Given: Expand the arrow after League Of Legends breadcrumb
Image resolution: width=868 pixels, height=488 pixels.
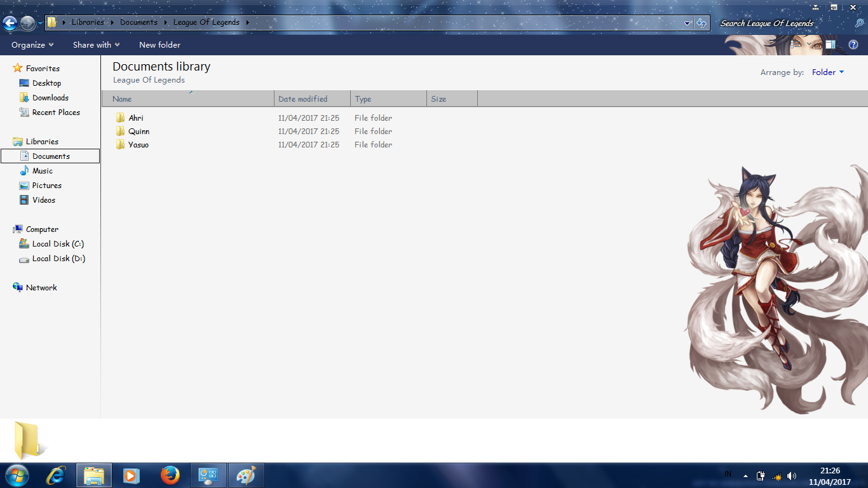Looking at the screenshot, I should 247,22.
